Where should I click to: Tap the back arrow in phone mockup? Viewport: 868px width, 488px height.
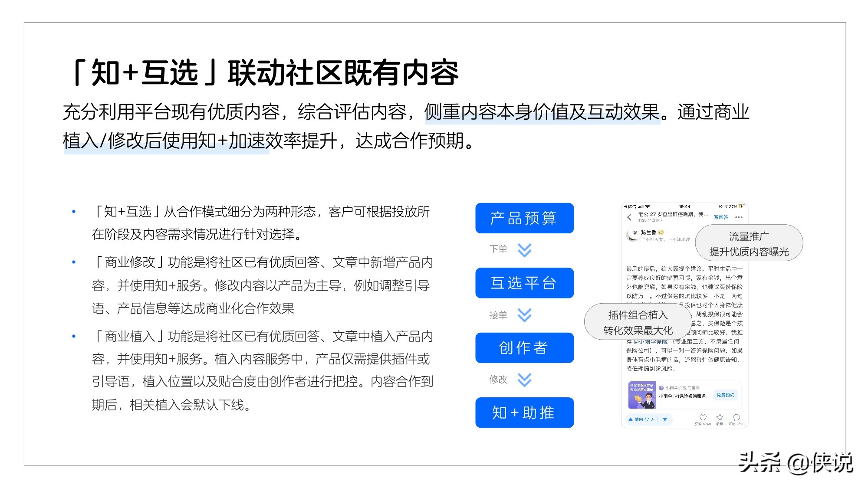(x=629, y=217)
